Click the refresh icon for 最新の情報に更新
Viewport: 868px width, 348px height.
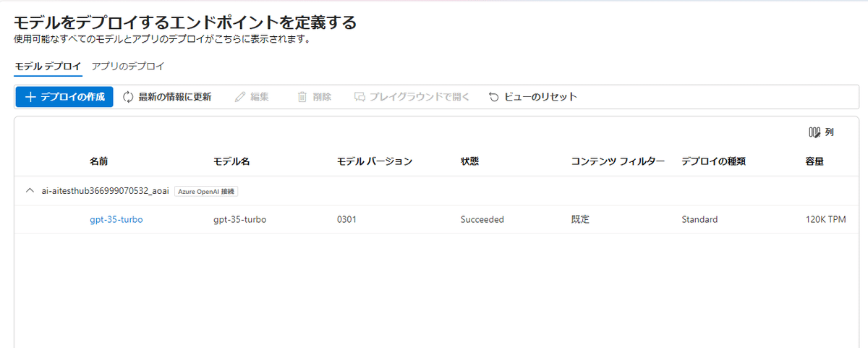pyautogui.click(x=128, y=97)
